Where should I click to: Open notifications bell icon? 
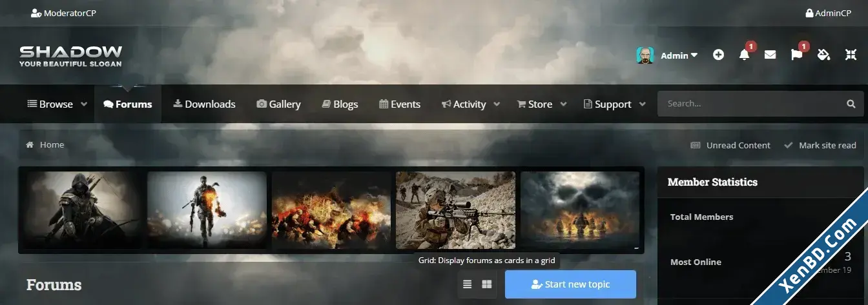click(744, 55)
